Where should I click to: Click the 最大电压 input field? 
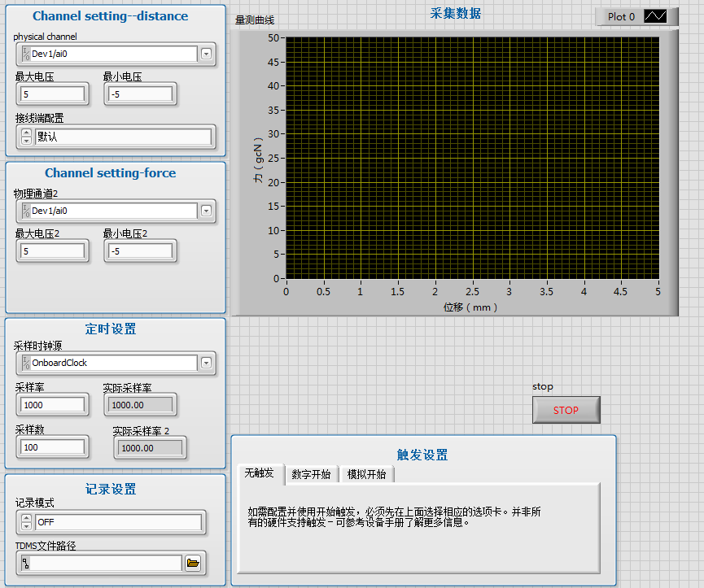53,94
